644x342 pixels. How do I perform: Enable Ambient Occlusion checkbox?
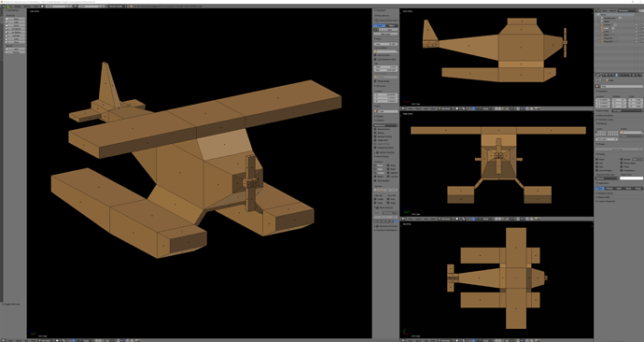point(375,148)
